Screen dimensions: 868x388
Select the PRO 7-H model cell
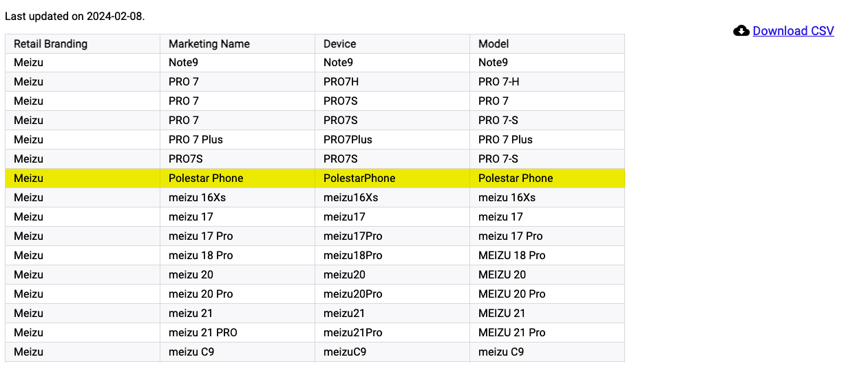click(x=499, y=82)
